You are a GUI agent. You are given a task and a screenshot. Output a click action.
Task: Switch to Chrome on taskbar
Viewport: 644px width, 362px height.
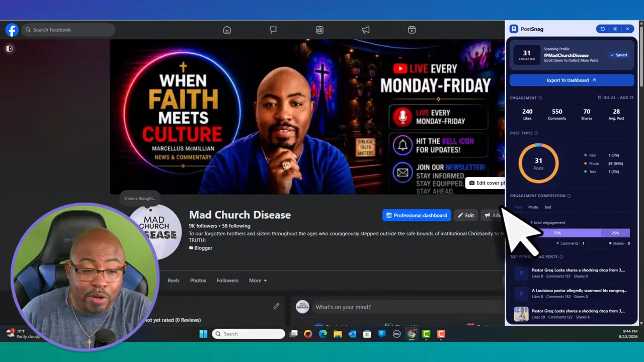pyautogui.click(x=412, y=334)
